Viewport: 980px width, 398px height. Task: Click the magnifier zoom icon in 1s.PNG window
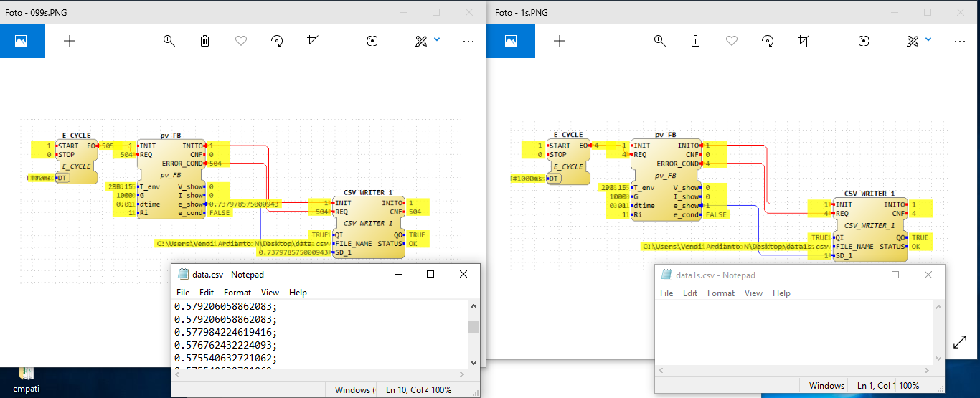point(660,41)
